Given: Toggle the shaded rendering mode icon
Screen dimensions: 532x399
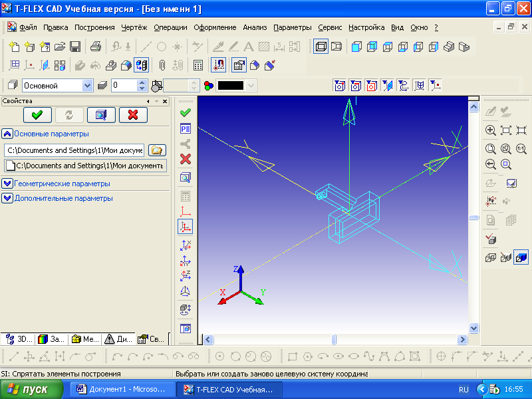Looking at the screenshot, I should coord(521,257).
